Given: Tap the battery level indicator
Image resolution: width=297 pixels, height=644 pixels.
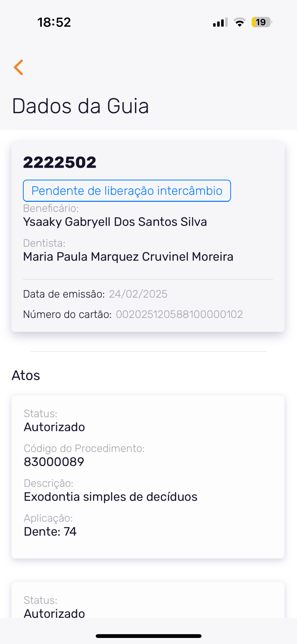Looking at the screenshot, I should click(261, 22).
